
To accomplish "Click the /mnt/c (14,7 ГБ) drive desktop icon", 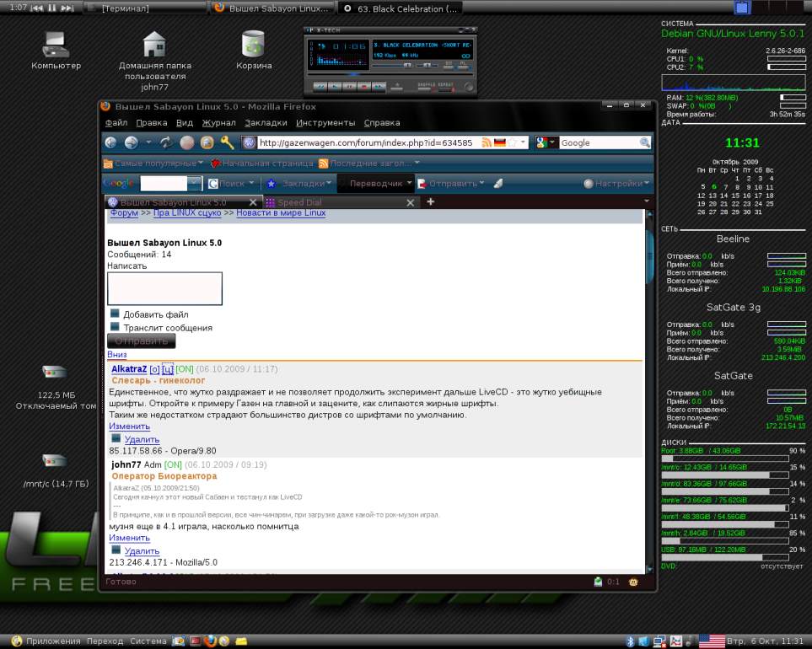I will tap(56, 470).
